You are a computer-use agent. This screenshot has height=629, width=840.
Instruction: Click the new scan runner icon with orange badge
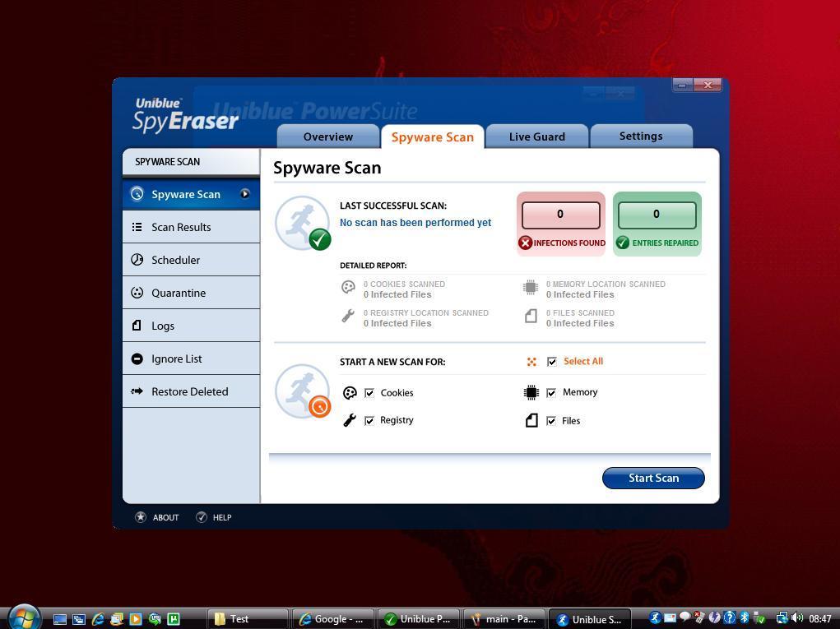(303, 392)
